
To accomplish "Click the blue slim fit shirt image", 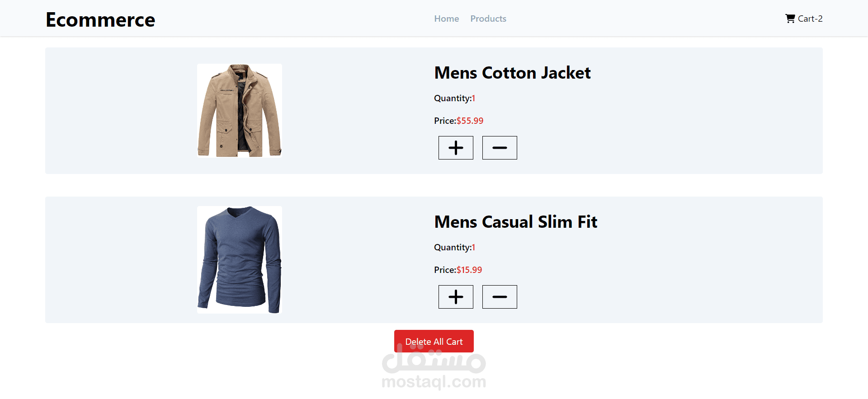I will point(240,260).
